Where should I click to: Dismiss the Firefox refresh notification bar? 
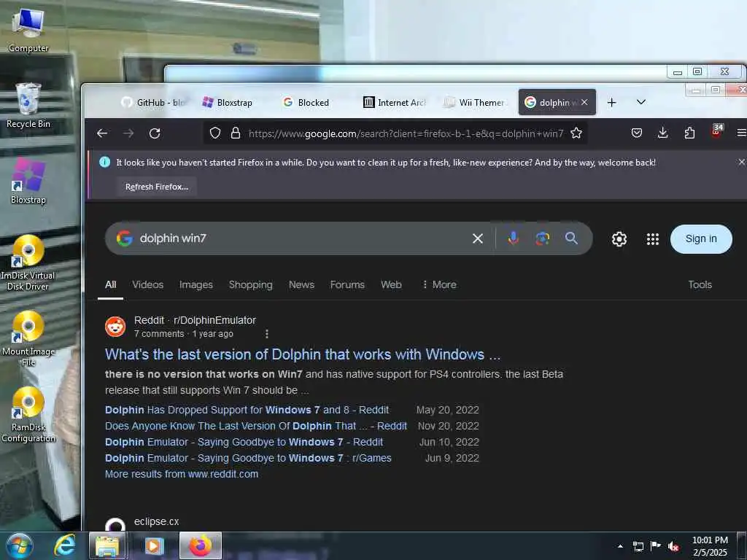pos(741,163)
